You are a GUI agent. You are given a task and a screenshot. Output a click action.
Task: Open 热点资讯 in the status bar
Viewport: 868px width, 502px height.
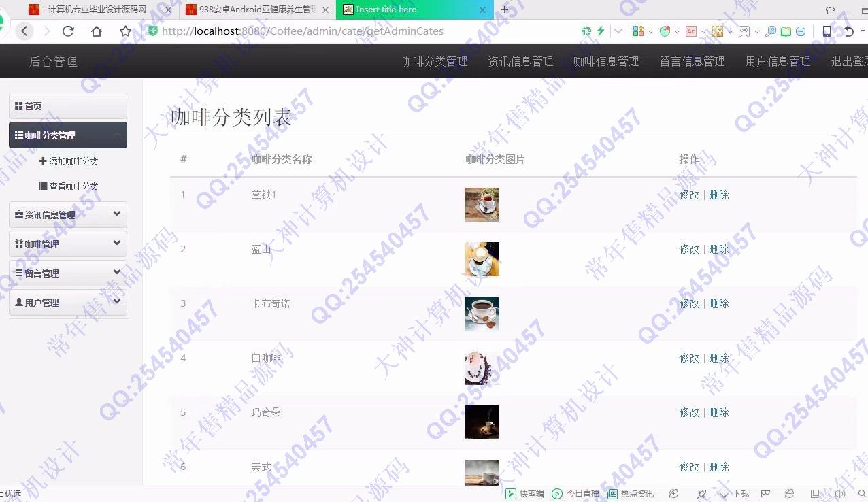coord(631,494)
